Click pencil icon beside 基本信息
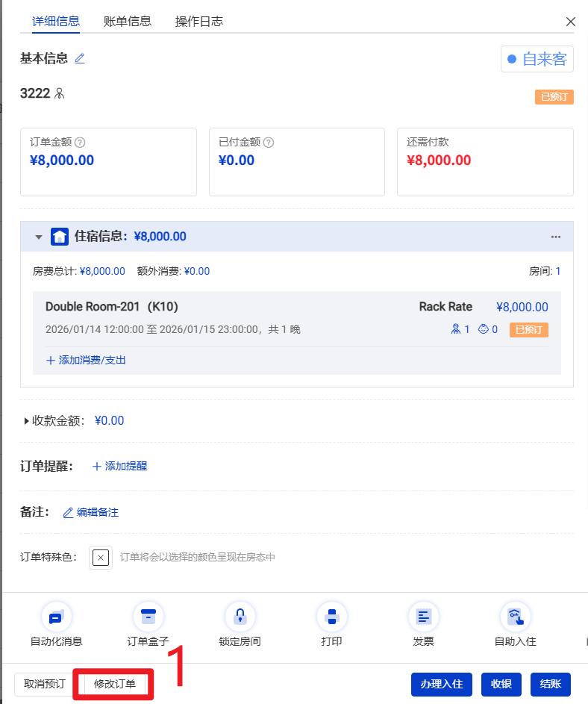588x704 pixels. click(x=80, y=58)
